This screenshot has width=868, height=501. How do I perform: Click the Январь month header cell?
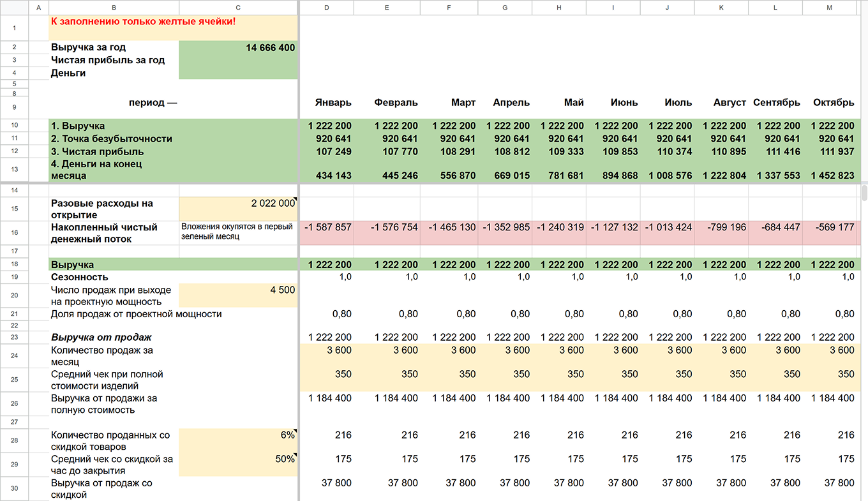[x=327, y=102]
